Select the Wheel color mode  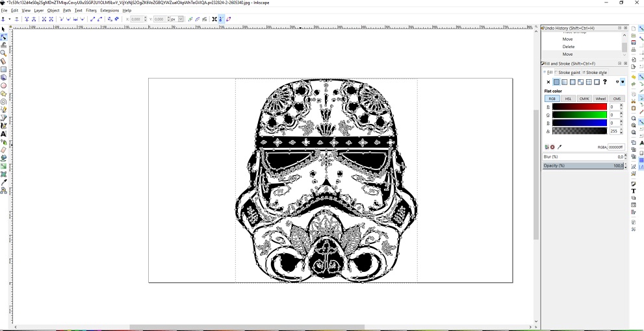coord(600,99)
